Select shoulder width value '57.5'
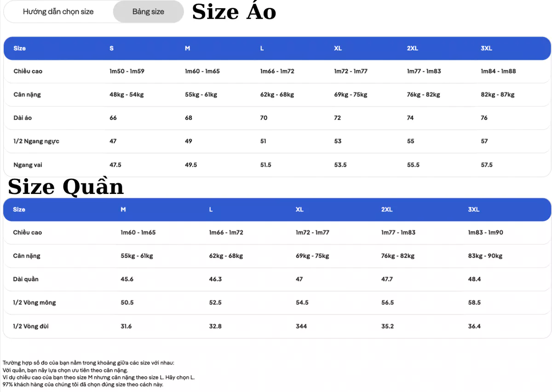Viewport: 552px width, 392px height. point(487,165)
